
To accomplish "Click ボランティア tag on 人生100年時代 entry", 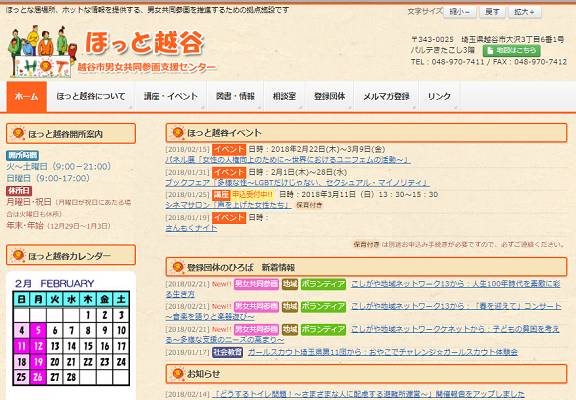I will tap(323, 284).
